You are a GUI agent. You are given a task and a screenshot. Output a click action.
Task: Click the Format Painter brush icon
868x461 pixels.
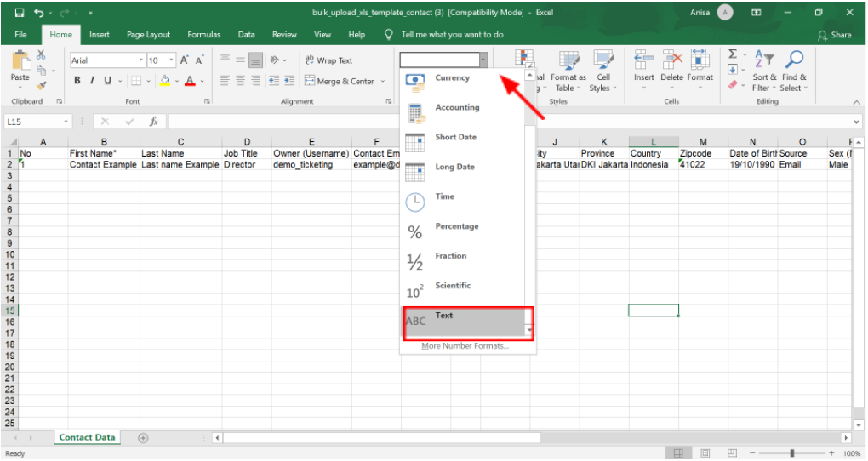(41, 86)
